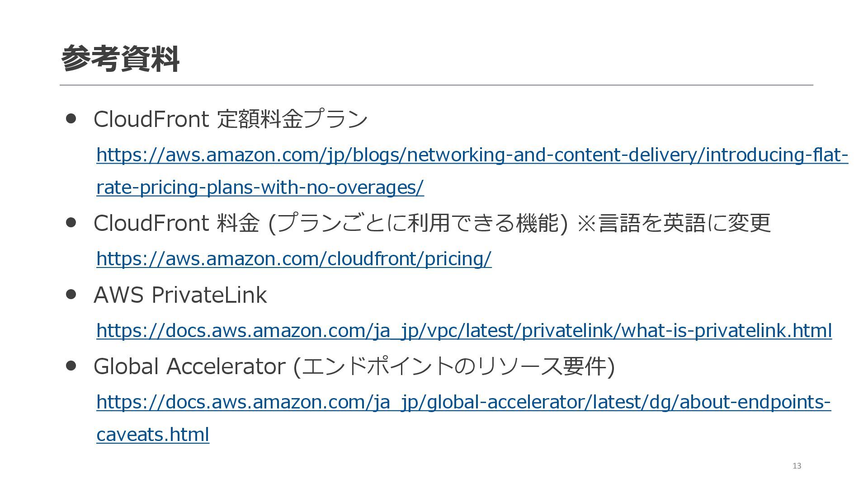Click the エンドポイントのリソース要件 parenthetical text
This screenshot has width=868, height=488.
[x=454, y=366]
